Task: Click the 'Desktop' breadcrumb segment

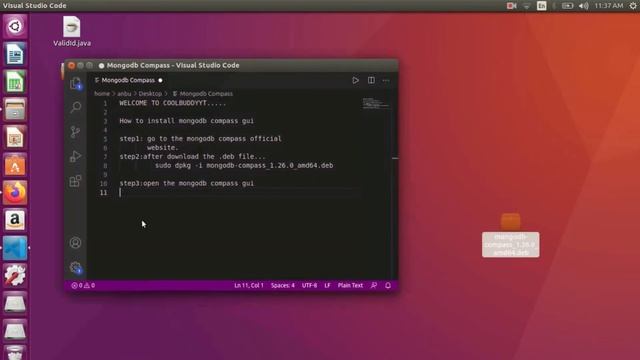Action: tap(150, 93)
